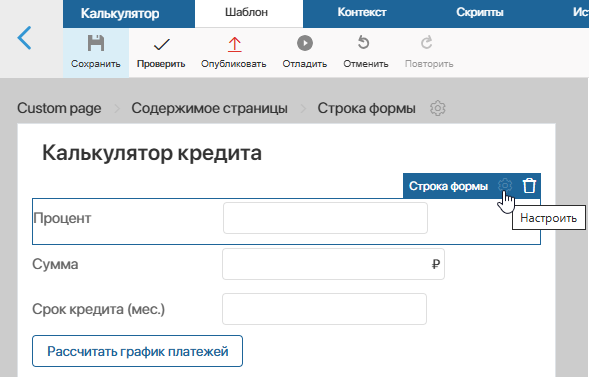Undo with the Отменить button
Screen dimensions: 589x377
click(x=365, y=53)
